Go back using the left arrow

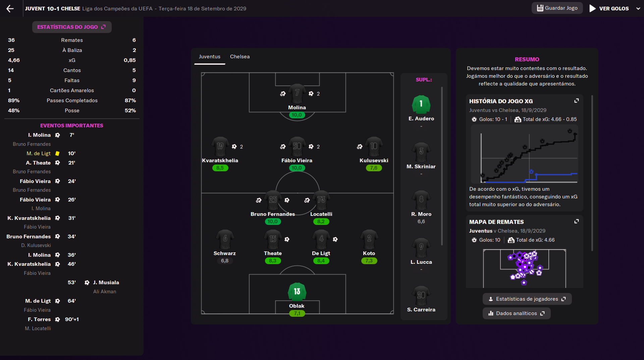point(10,8)
